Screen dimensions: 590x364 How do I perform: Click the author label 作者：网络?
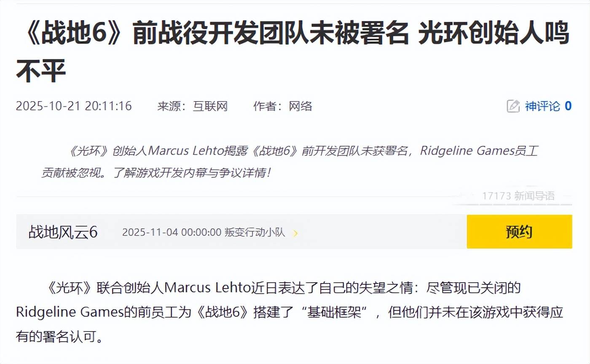click(283, 106)
